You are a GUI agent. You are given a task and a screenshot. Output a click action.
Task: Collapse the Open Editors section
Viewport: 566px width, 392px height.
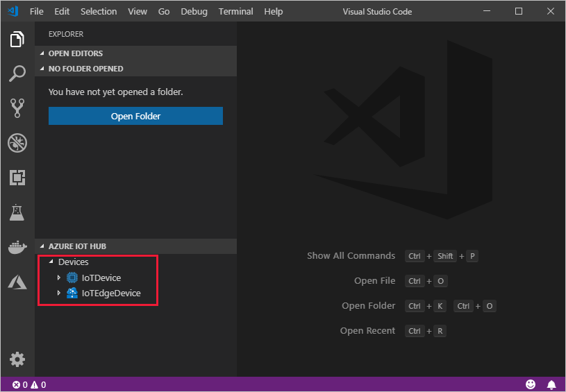(42, 53)
